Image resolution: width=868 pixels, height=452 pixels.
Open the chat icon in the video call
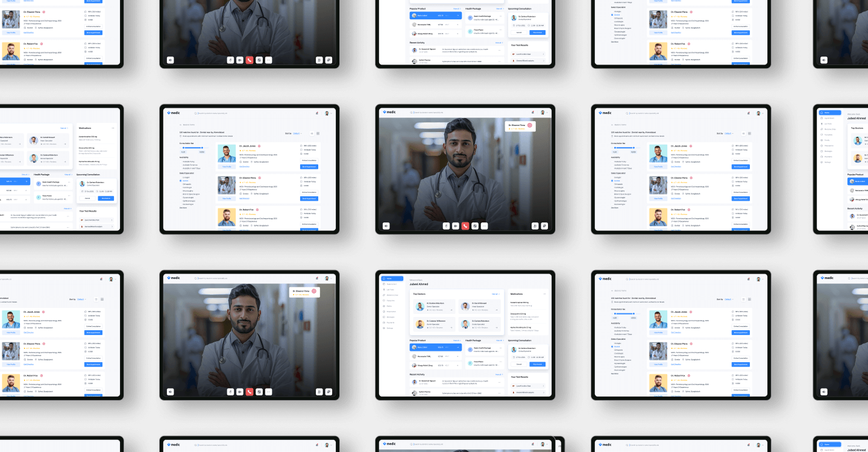click(544, 226)
